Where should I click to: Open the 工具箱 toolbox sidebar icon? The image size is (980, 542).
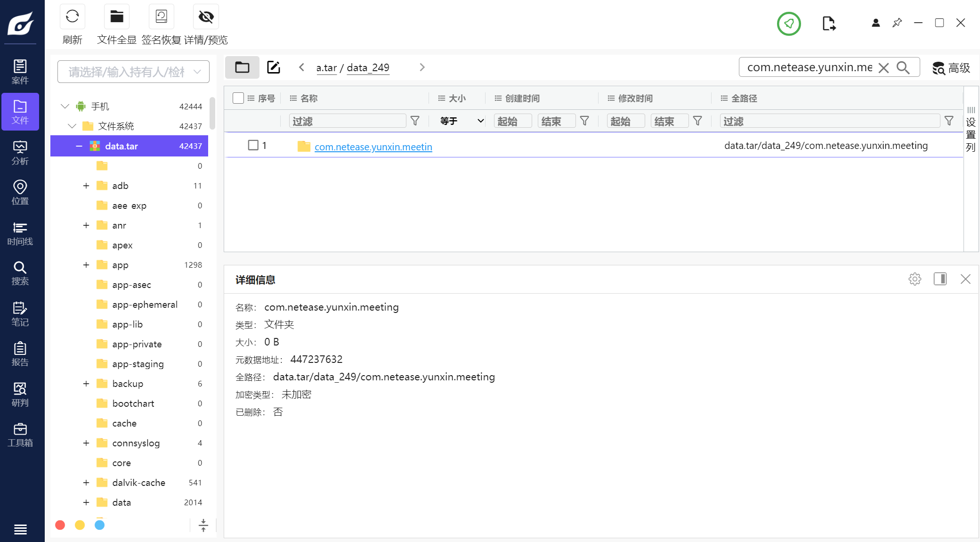tap(20, 435)
